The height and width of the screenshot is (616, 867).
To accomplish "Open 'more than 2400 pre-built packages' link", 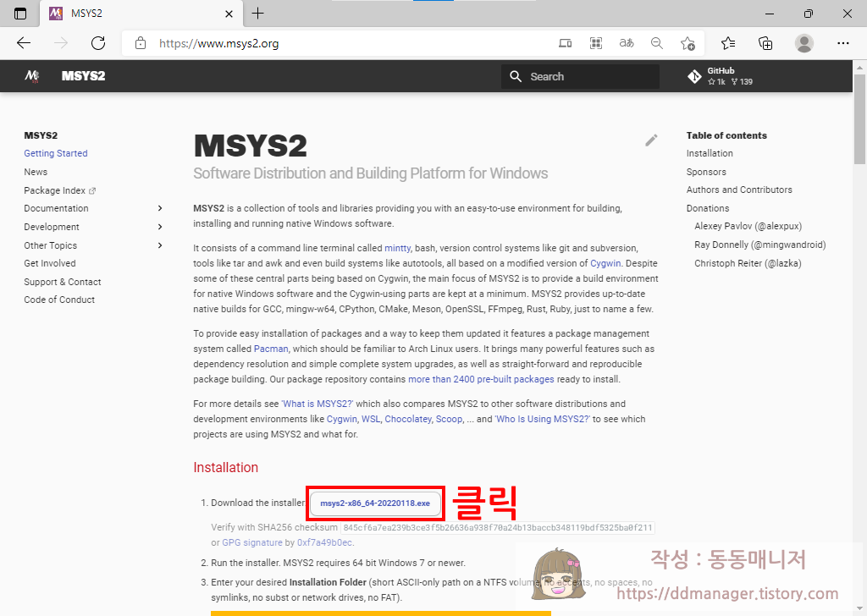I will point(481,379).
